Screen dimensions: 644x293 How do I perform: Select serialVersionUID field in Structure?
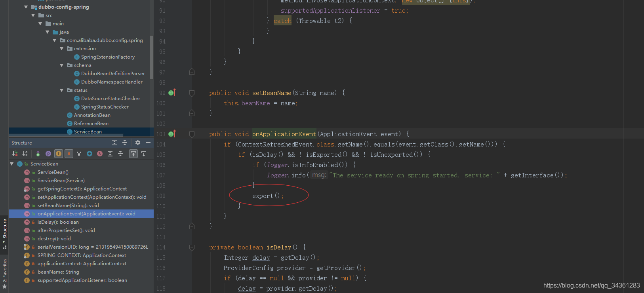[93, 247]
